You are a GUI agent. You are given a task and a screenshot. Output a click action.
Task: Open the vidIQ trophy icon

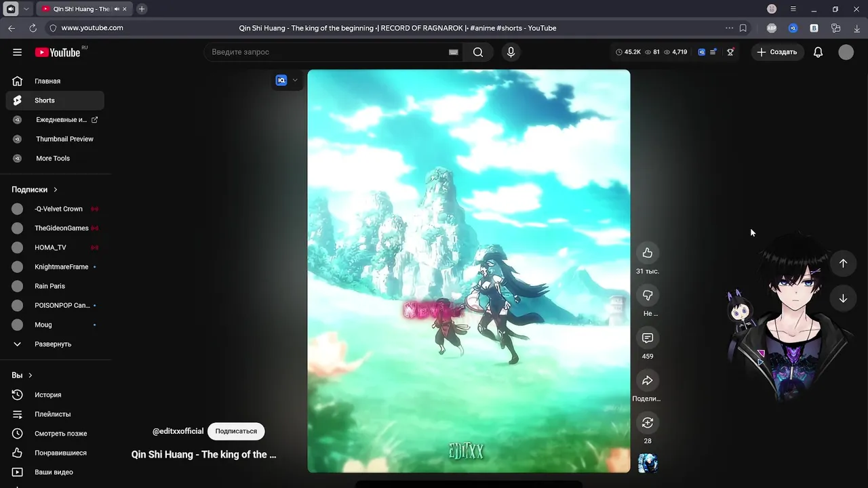pos(730,52)
